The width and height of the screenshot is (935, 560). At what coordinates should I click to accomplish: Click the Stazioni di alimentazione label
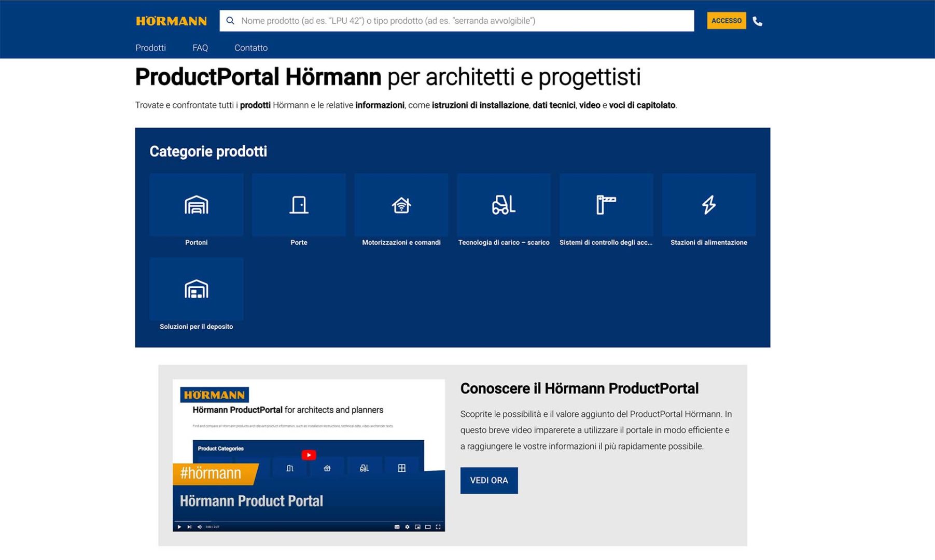709,242
